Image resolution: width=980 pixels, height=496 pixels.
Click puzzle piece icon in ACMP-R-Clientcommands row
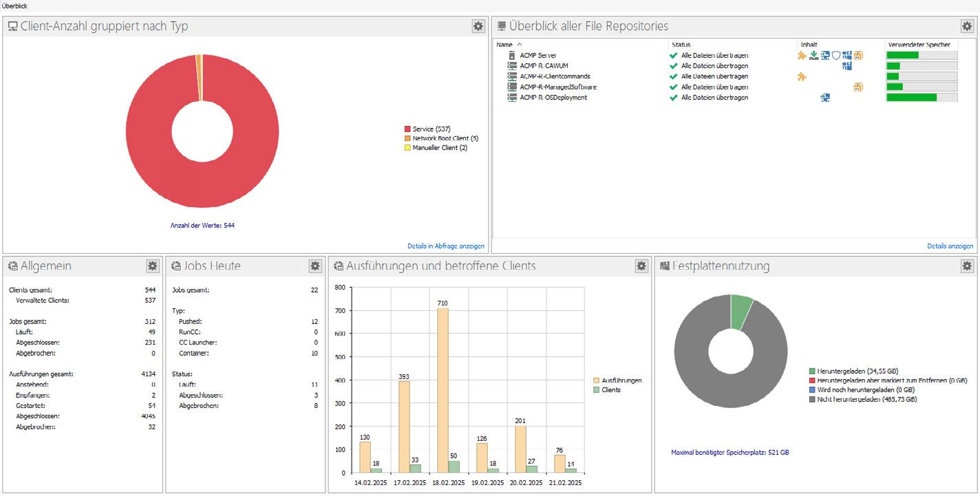tap(802, 76)
